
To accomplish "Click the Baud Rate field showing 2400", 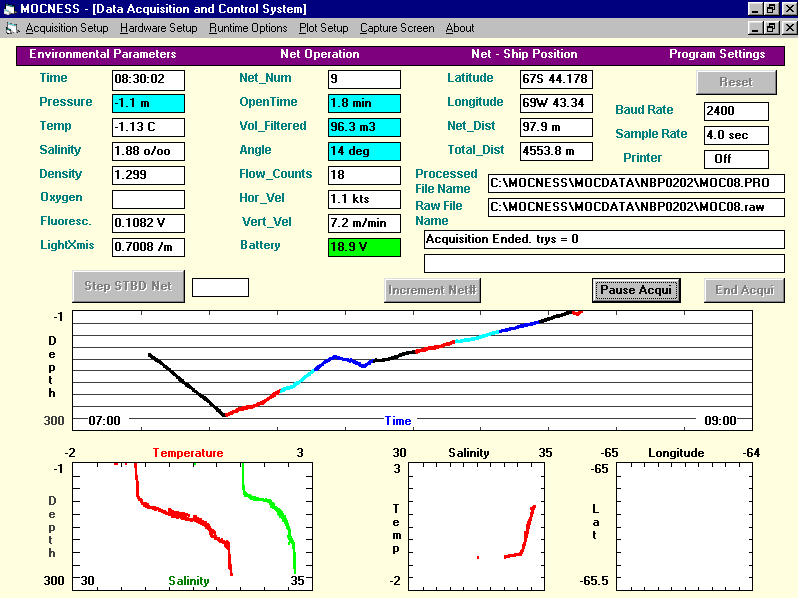I will pyautogui.click(x=736, y=111).
